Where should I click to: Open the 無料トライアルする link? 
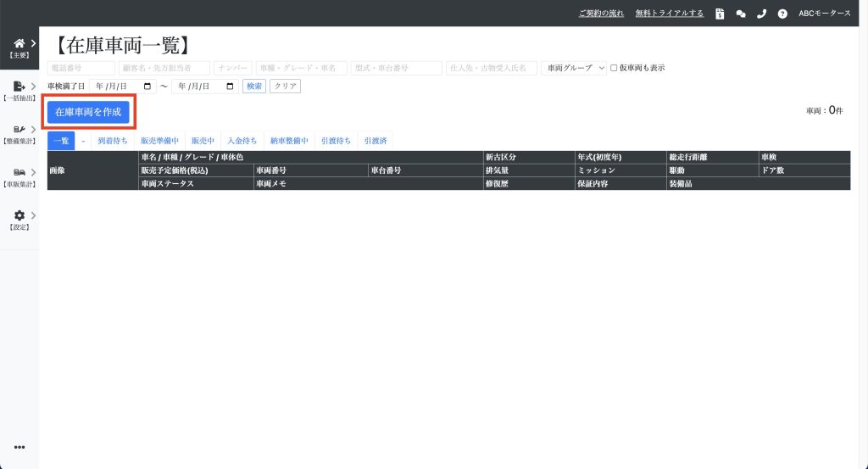pyautogui.click(x=670, y=14)
